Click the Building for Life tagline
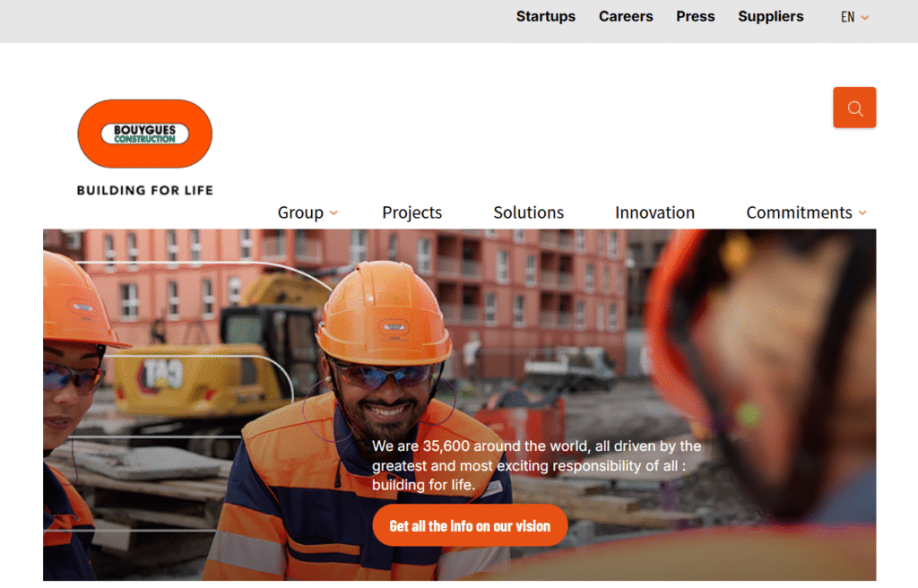Image resolution: width=918 pixels, height=588 pixels. point(145,190)
